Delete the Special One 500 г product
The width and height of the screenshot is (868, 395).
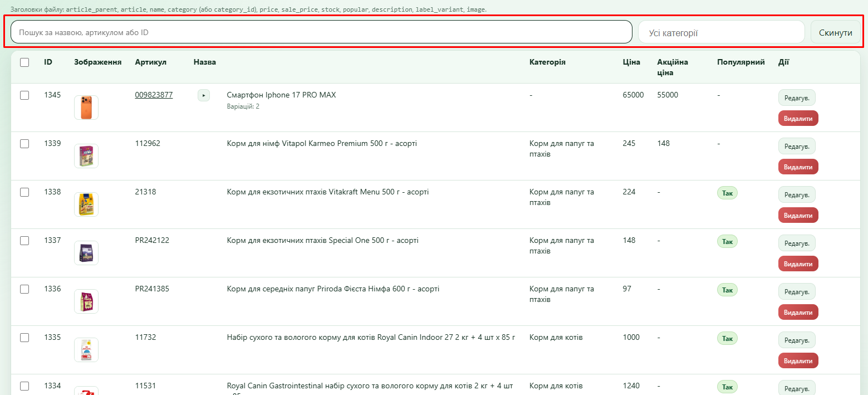(798, 264)
